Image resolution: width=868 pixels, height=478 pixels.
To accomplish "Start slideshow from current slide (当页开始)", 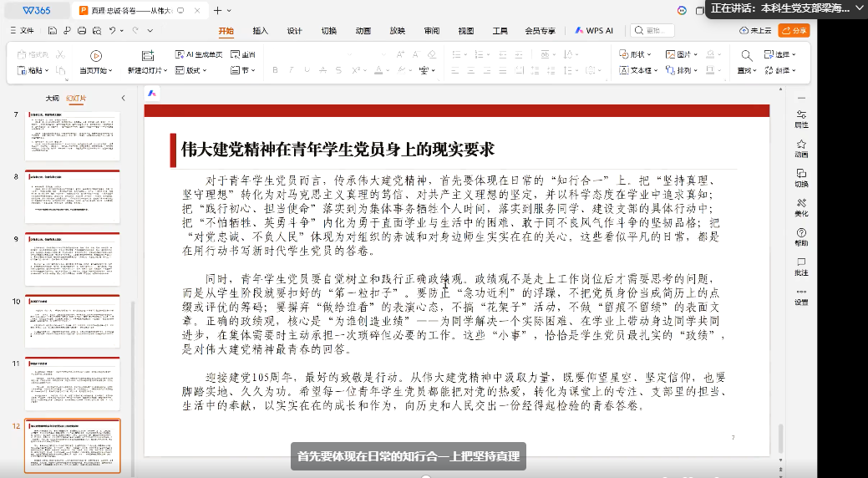I will (x=95, y=55).
